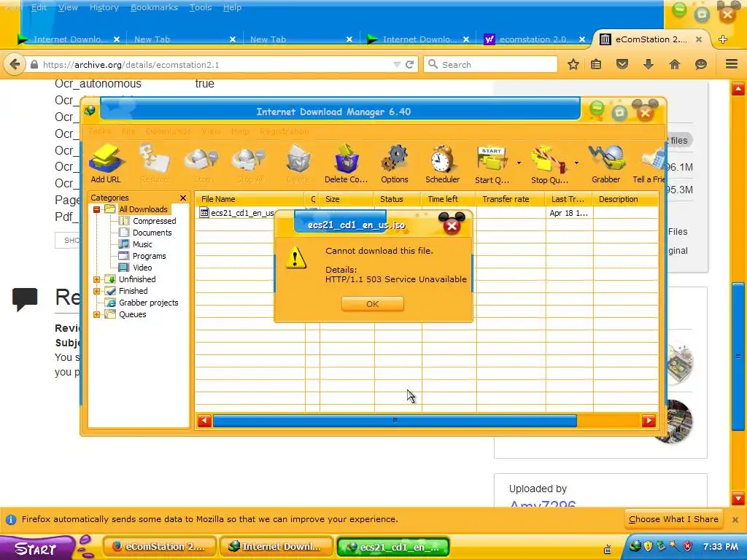
Task: Open the Grabber tool icon
Action: 606,163
